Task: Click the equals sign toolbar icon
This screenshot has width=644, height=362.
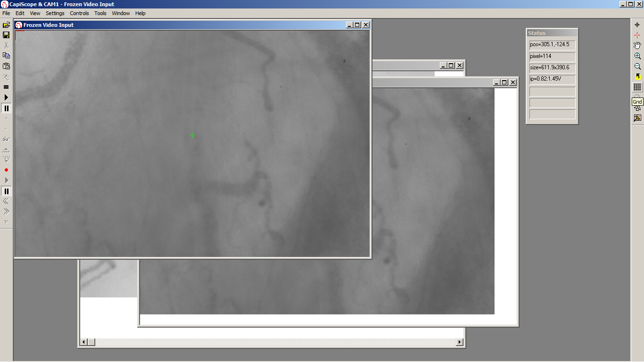Action: point(6,87)
